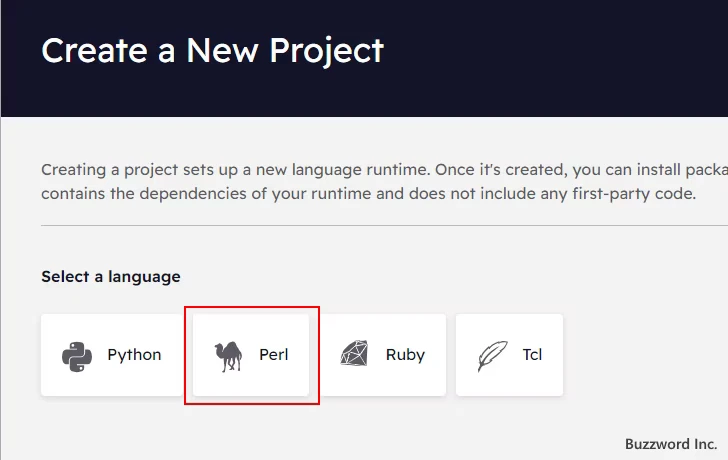Click the "Tcl" text label
Screen dimensions: 728x460
point(532,355)
